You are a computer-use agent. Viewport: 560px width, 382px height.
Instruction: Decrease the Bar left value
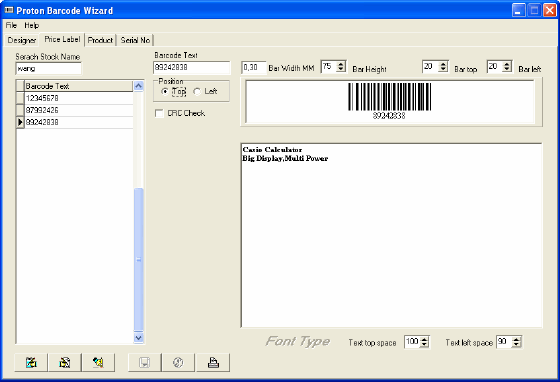[507, 69]
